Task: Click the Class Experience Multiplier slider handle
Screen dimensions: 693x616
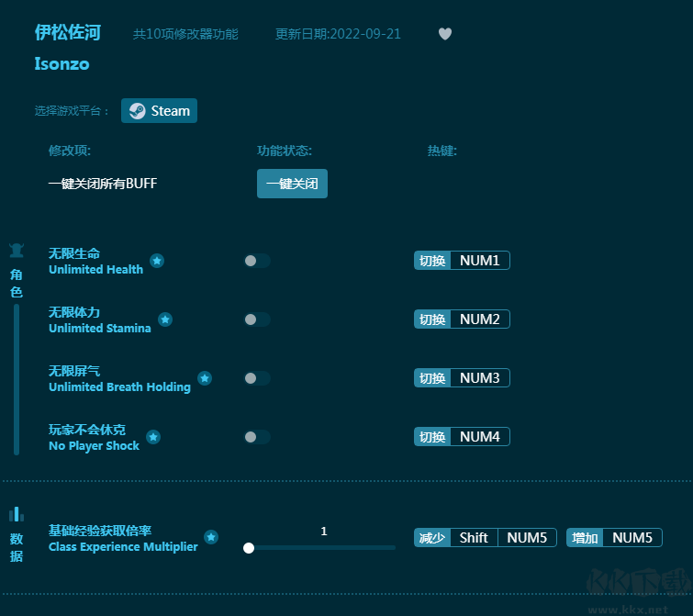Action: click(249, 548)
